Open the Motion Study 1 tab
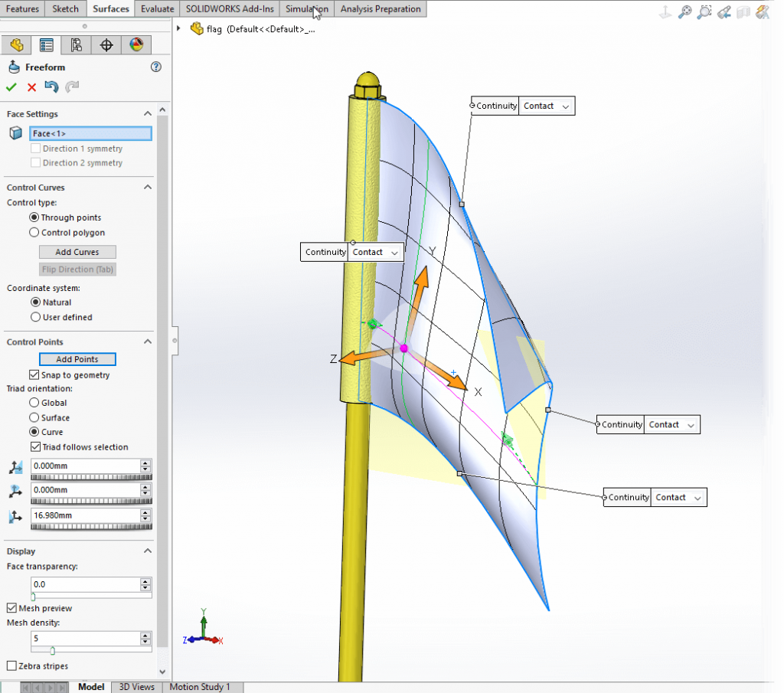Image resolution: width=784 pixels, height=693 pixels. coord(201,687)
